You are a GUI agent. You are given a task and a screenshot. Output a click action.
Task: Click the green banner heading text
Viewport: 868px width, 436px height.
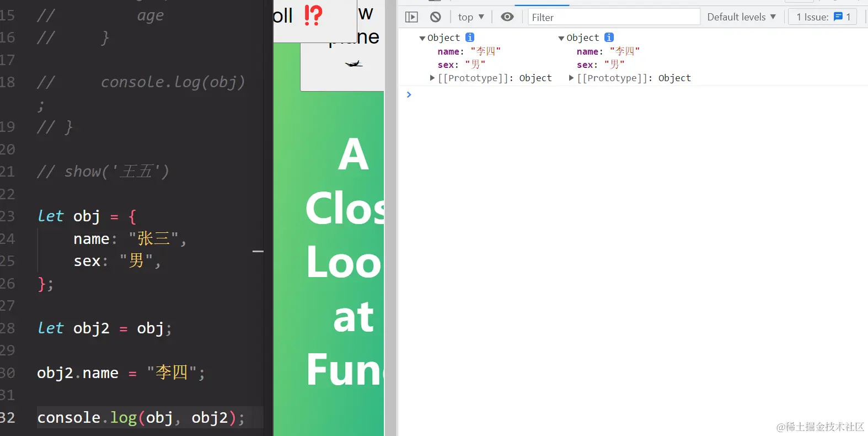[x=345, y=262]
